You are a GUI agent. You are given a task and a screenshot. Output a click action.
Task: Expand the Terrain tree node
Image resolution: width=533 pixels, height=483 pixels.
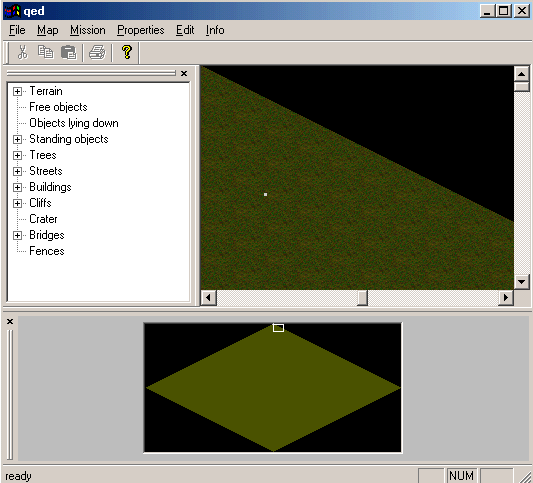[x=17, y=91]
